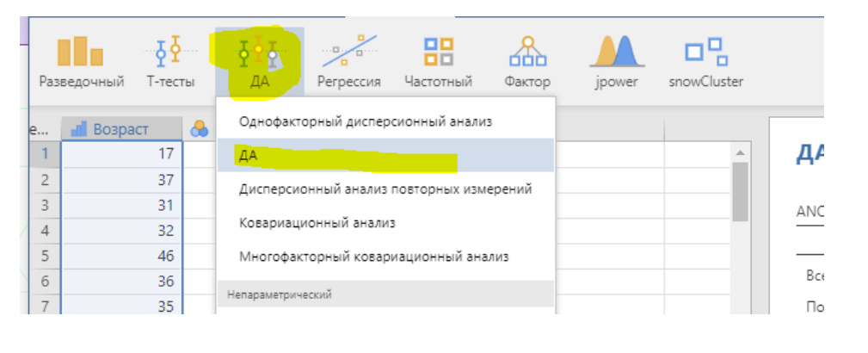Open the Т-тесты toolbar icon
868x353 pixels.
coord(170,62)
